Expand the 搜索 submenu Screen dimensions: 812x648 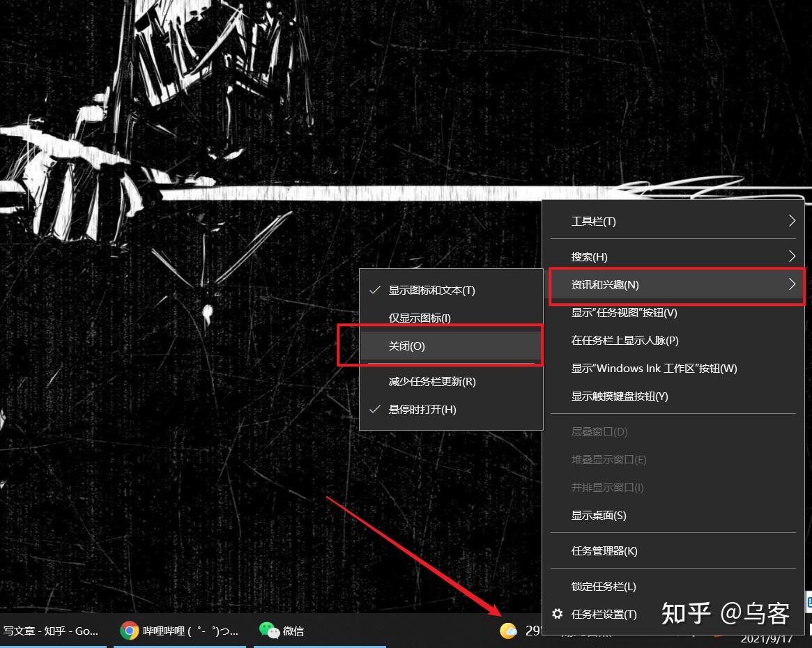[x=589, y=256]
